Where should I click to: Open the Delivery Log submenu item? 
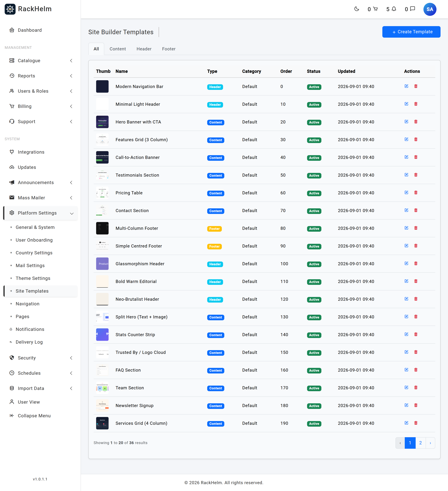[41, 342]
